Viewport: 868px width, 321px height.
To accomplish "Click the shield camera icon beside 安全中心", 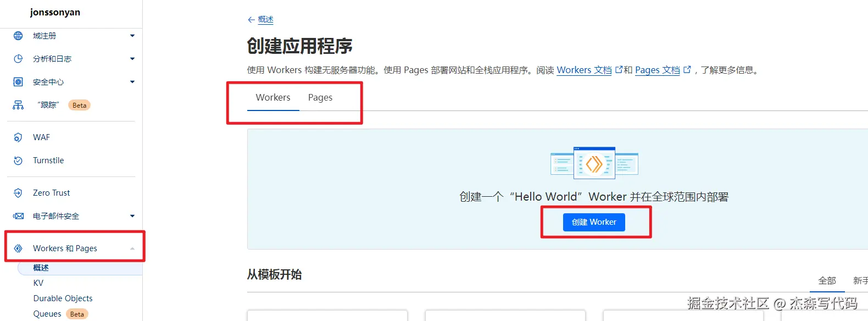I will [18, 82].
